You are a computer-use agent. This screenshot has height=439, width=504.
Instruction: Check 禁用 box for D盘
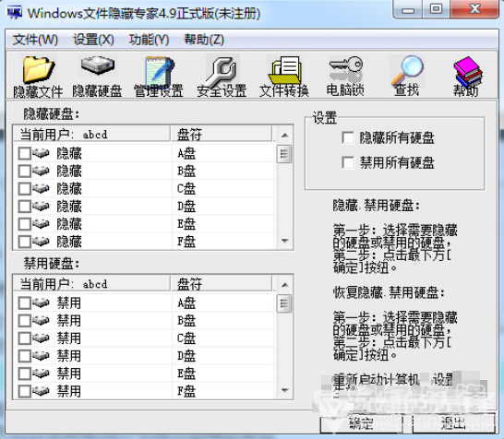click(24, 356)
